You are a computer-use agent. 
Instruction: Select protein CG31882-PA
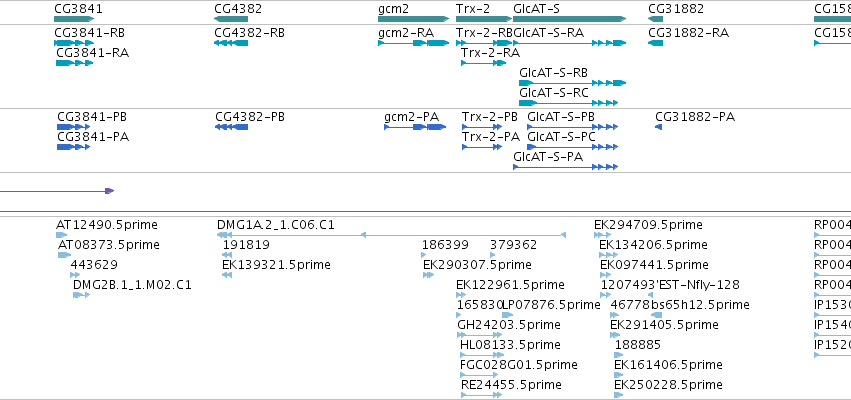695,117
